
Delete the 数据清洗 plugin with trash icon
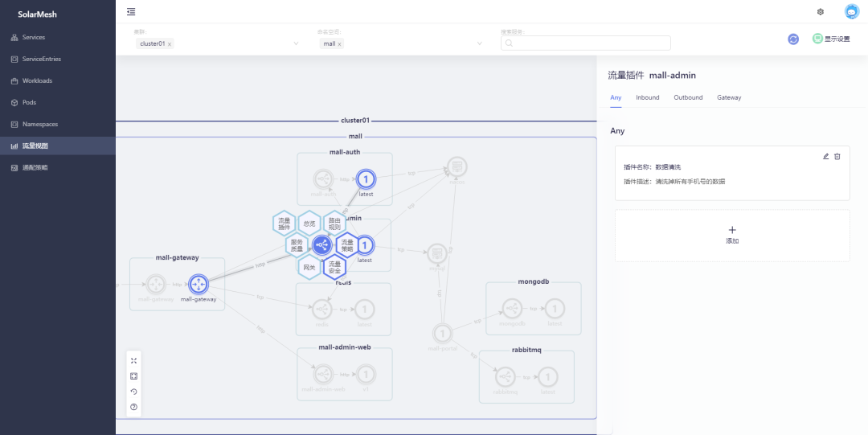(837, 157)
